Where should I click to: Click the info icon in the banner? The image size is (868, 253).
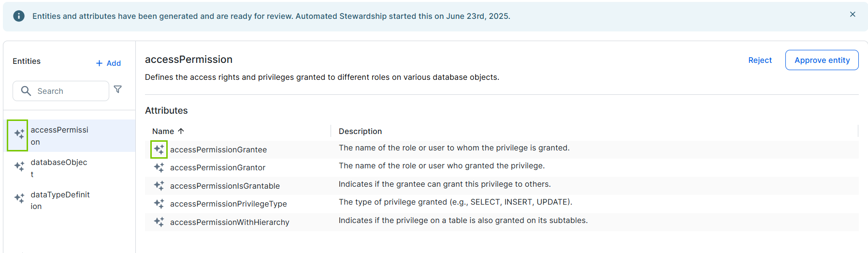pyautogui.click(x=19, y=16)
